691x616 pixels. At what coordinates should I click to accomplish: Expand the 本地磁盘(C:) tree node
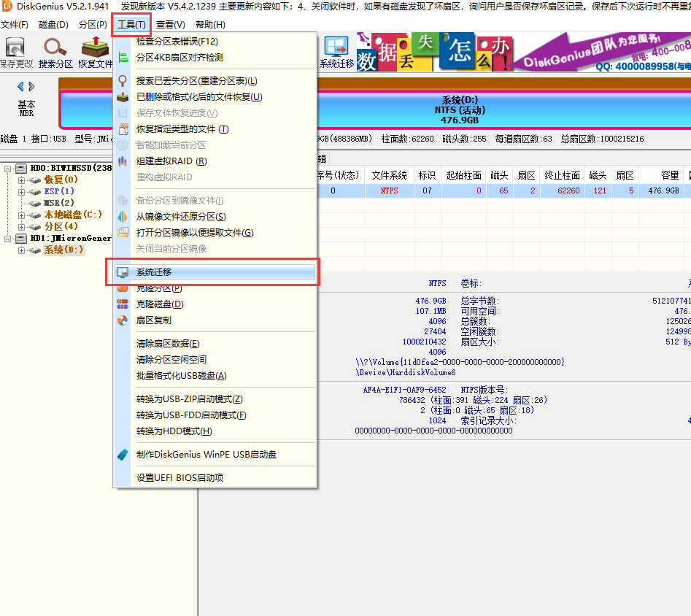tap(21, 215)
